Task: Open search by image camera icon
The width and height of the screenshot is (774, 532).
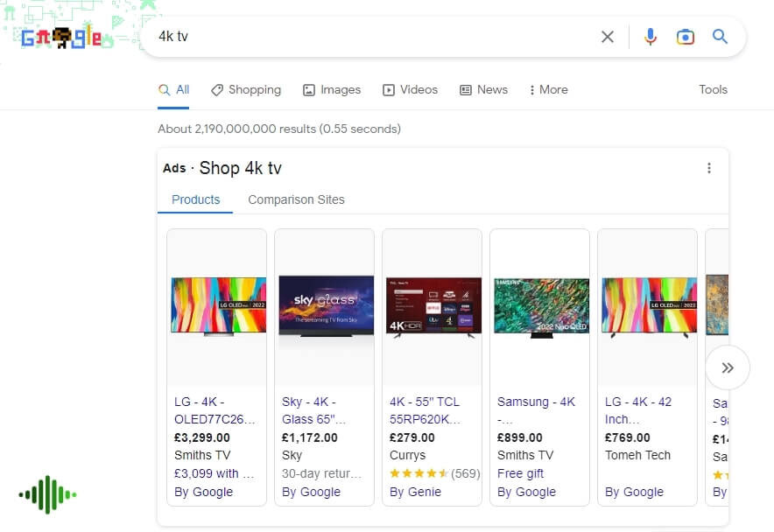Action: [686, 37]
